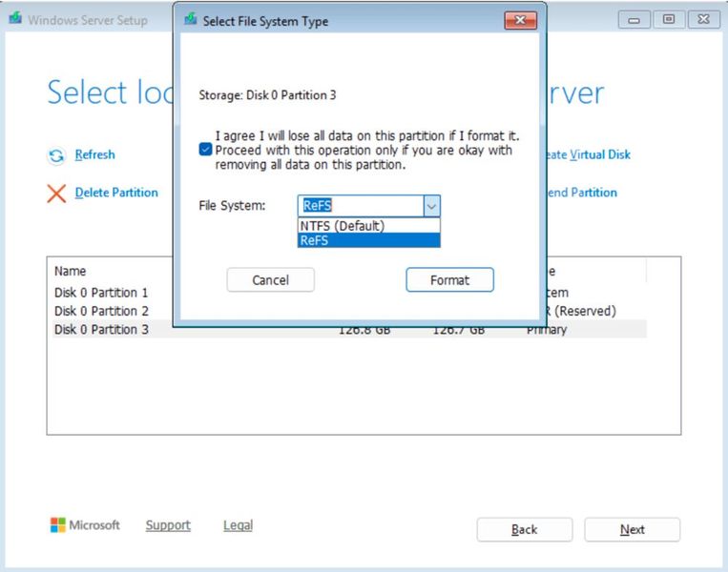The image size is (728, 572).
Task: Open the Legal link
Action: point(239,525)
